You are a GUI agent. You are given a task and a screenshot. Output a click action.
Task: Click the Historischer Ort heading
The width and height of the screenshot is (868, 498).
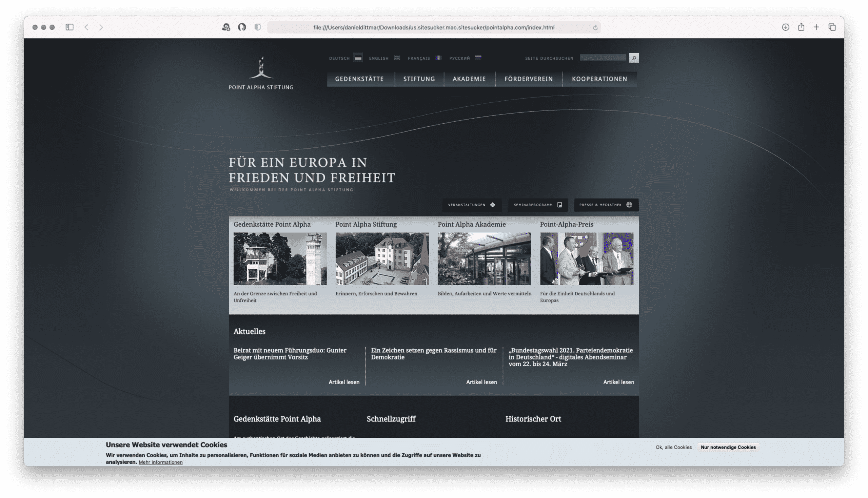533,419
